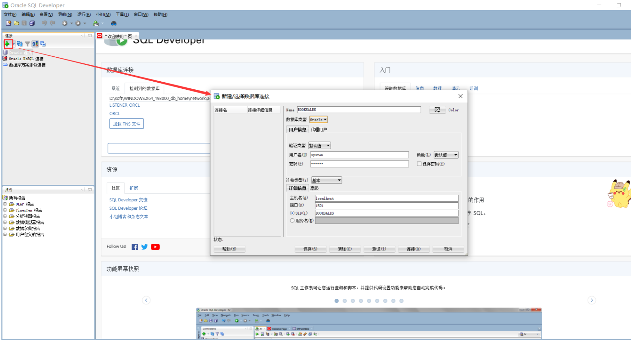Select the last carousel dot indicator

point(401,301)
